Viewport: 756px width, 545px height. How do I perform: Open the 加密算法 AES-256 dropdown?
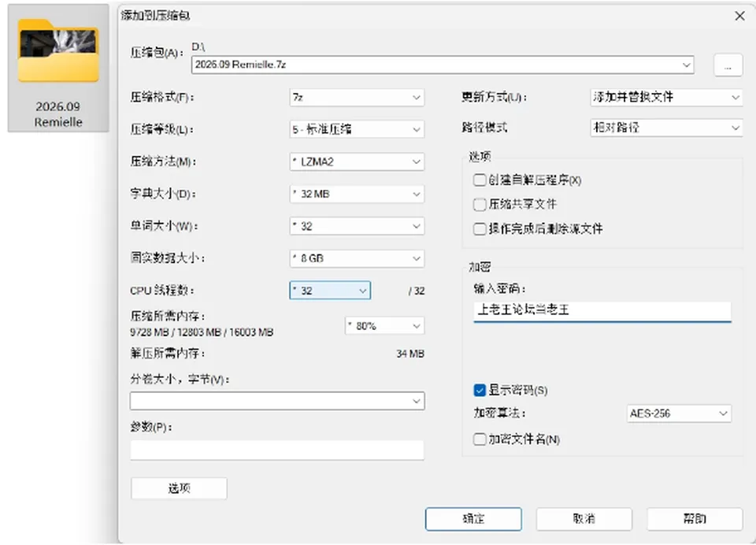click(x=679, y=413)
